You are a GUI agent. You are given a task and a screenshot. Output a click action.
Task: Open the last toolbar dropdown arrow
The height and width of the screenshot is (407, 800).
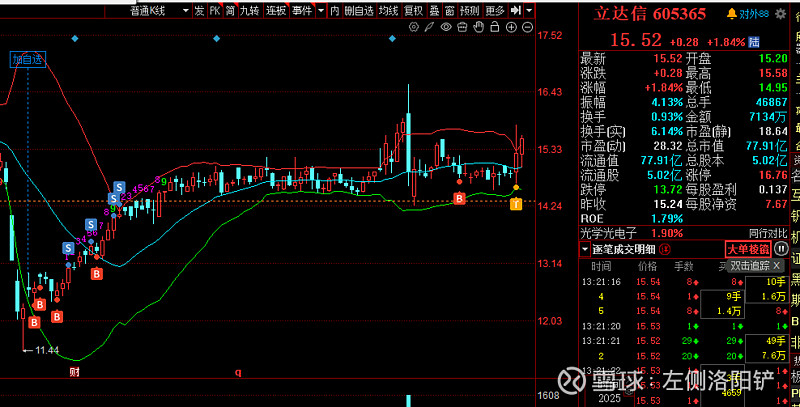pyautogui.click(x=529, y=10)
